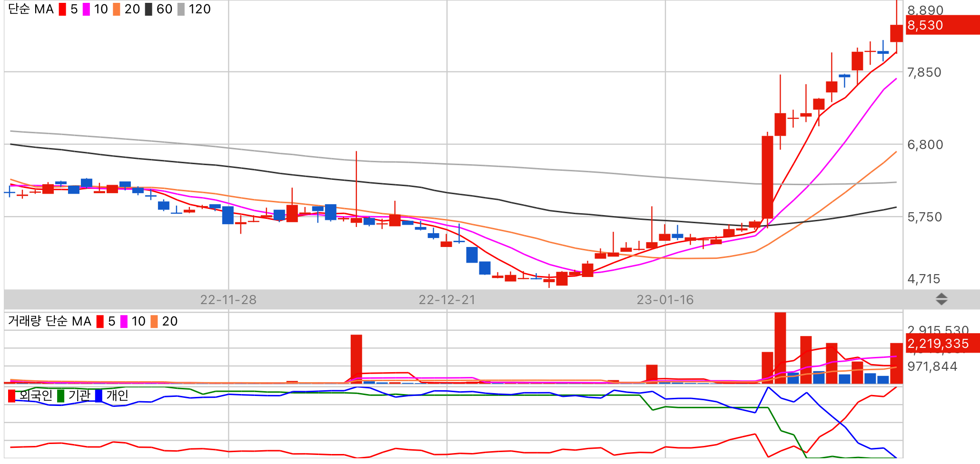Click the magenta 10-day MA legend swatch
Image resolution: width=980 pixels, height=464 pixels.
[x=86, y=10]
